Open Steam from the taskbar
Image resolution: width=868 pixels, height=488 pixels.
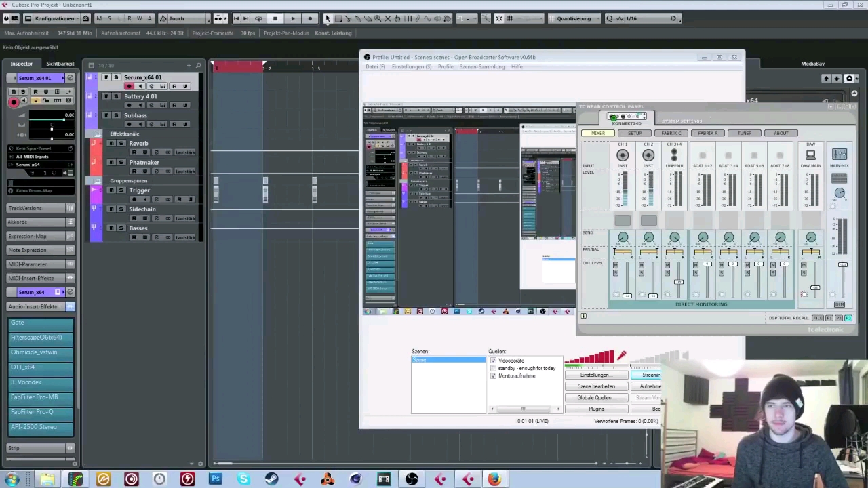point(271,479)
